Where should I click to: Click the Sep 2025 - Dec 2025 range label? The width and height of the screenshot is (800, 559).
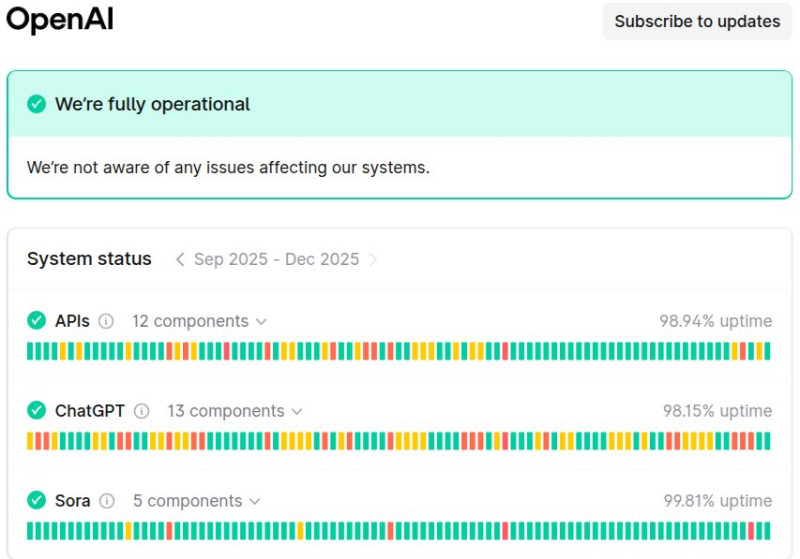276,259
